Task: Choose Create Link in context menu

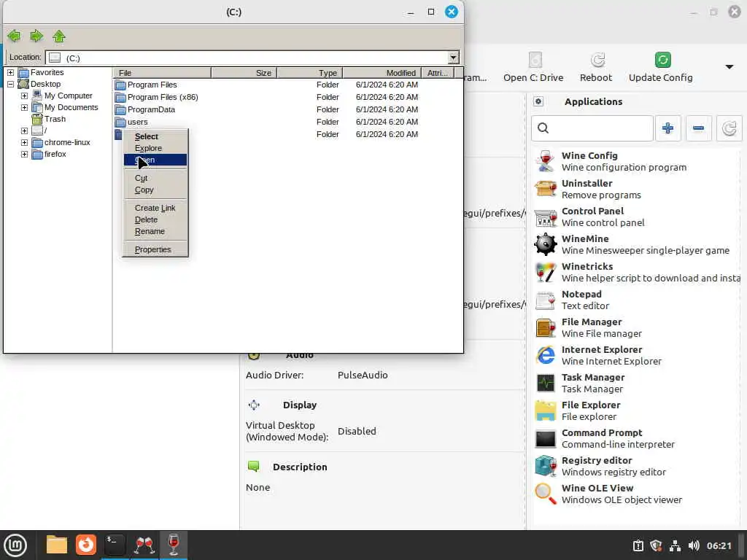Action: 155,208
